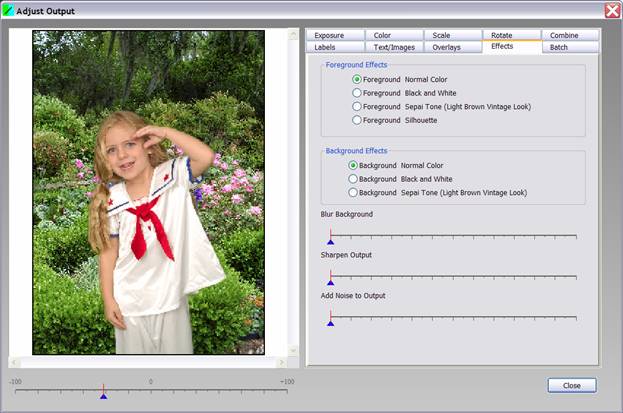Screen dimensions: 623x413
Task: Click the Add Noise to Output slider handle
Action: pos(331,321)
